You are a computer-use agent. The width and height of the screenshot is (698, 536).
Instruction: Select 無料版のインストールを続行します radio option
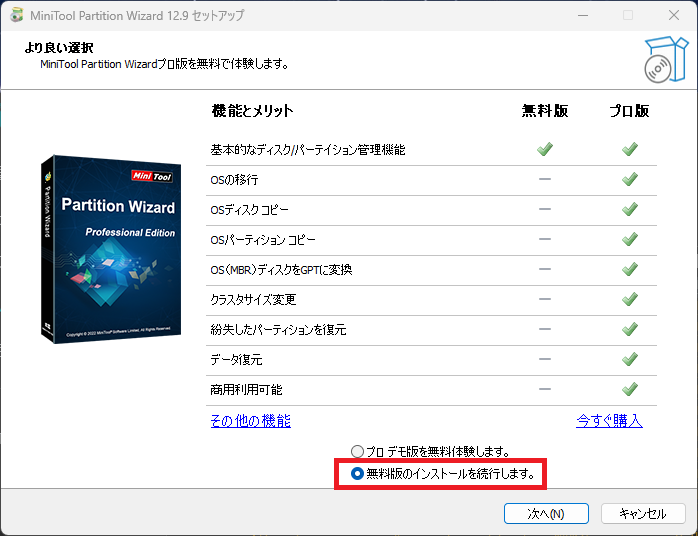[x=358, y=472]
